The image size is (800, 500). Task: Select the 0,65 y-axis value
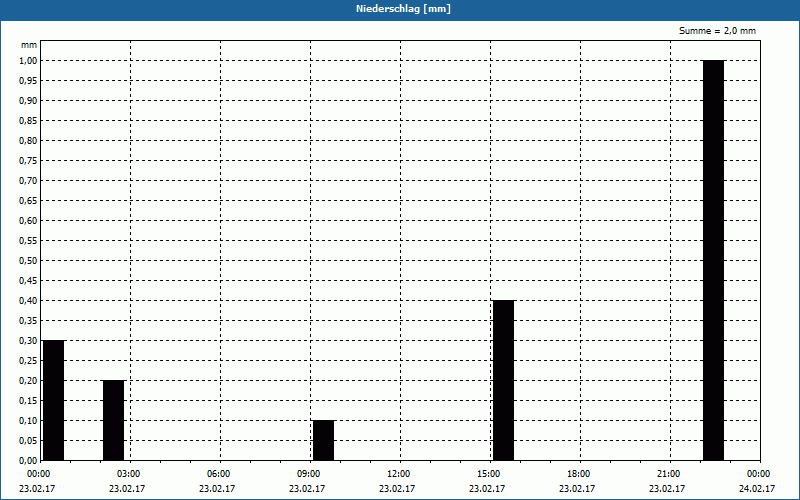pyautogui.click(x=28, y=201)
